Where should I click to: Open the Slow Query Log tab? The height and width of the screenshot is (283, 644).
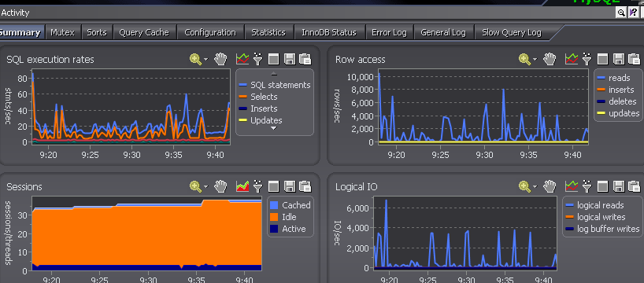click(511, 32)
